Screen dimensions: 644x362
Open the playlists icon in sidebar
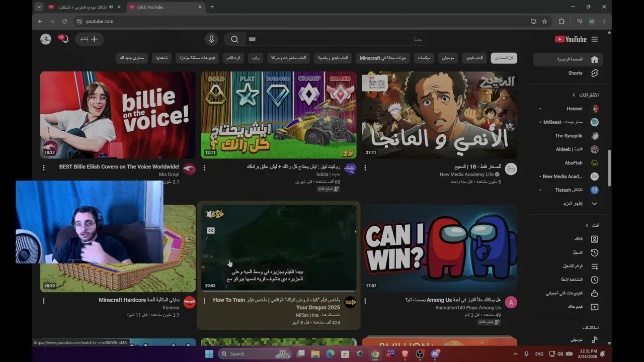[594, 266]
